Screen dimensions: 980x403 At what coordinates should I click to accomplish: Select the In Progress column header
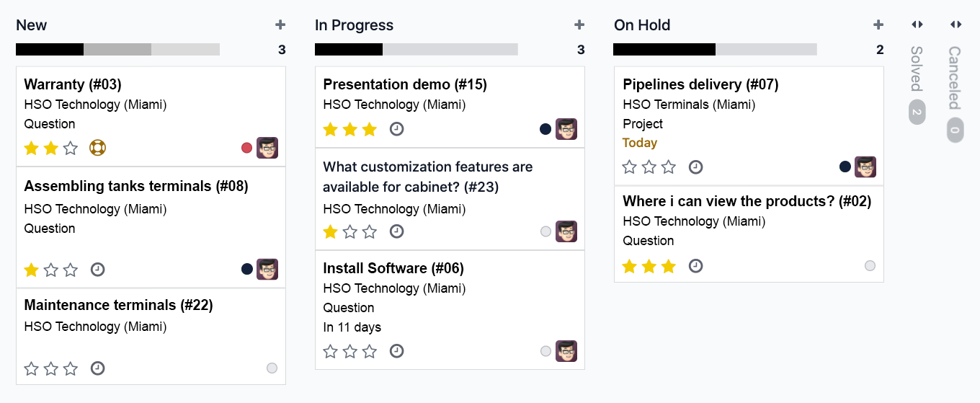[x=355, y=25]
